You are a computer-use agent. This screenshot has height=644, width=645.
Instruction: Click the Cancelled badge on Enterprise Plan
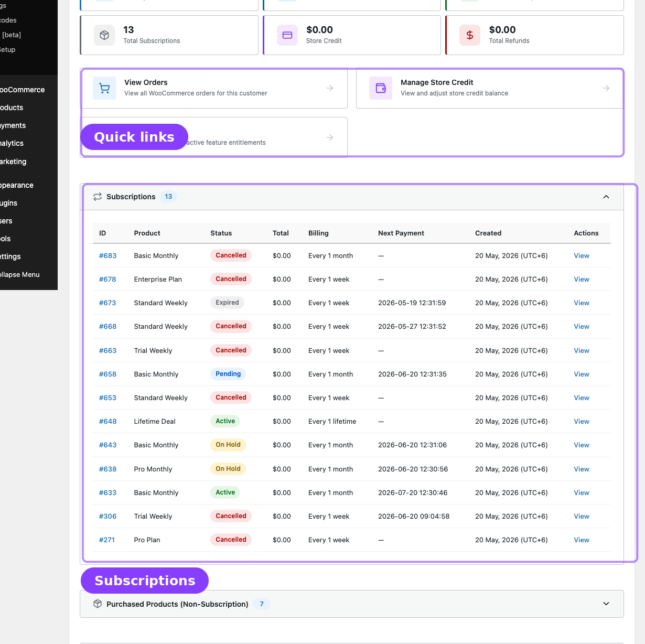click(231, 279)
